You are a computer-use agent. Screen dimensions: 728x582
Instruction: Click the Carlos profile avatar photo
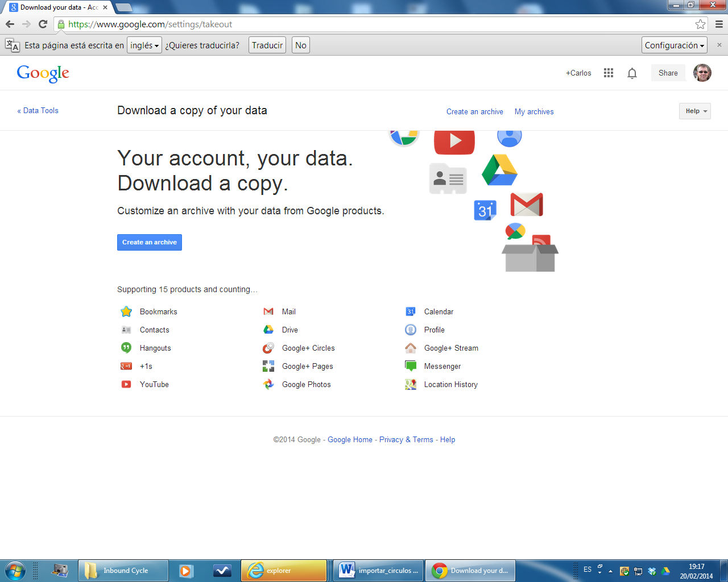pyautogui.click(x=702, y=73)
